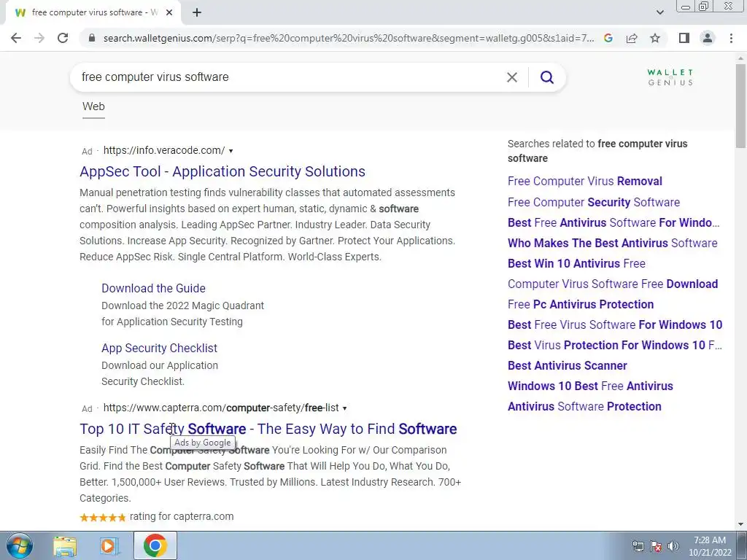Switch to the 'free computer virus software' browser tab
Screen dimensions: 747x560
click(x=93, y=13)
